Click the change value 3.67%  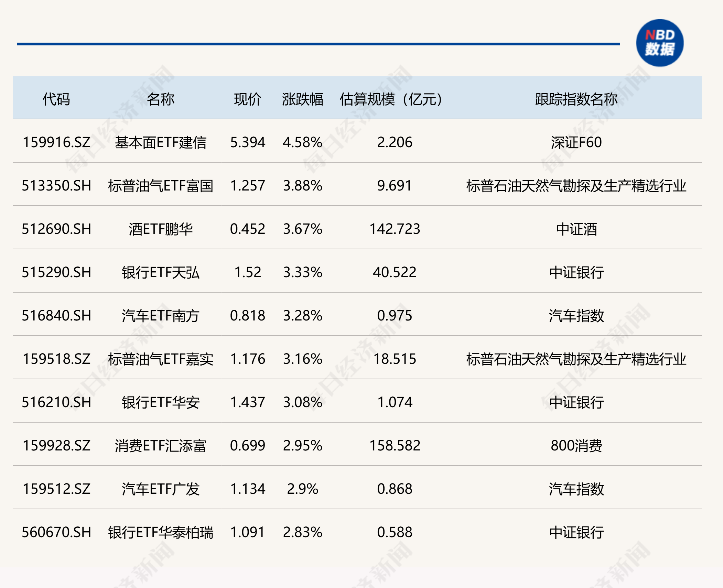tap(303, 229)
